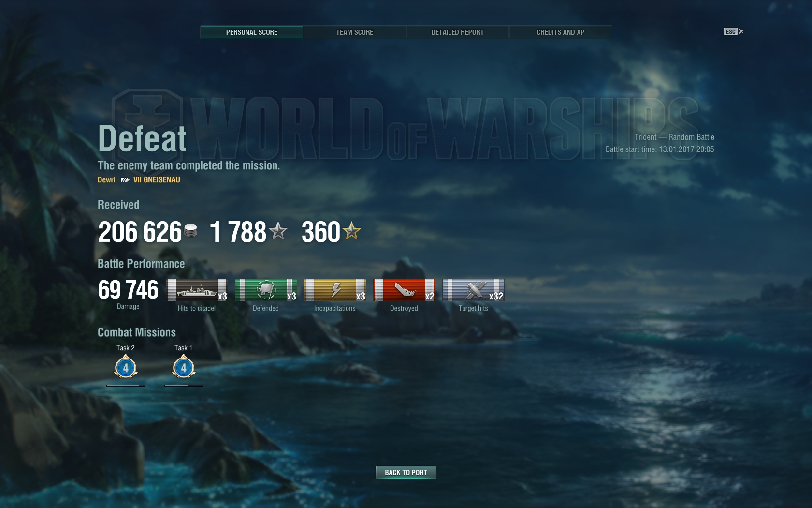Screen dimensions: 812x508
Task: Click the Back to Port button
Action: [x=406, y=472]
